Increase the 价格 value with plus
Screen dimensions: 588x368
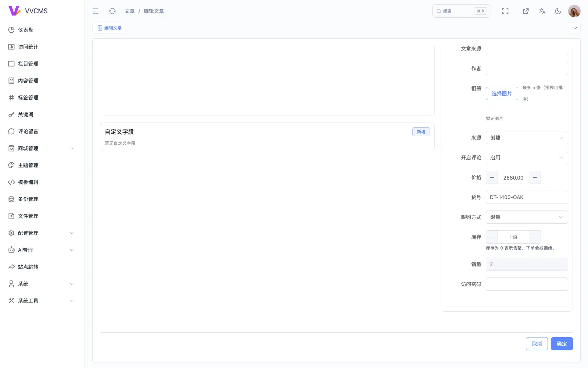535,177
